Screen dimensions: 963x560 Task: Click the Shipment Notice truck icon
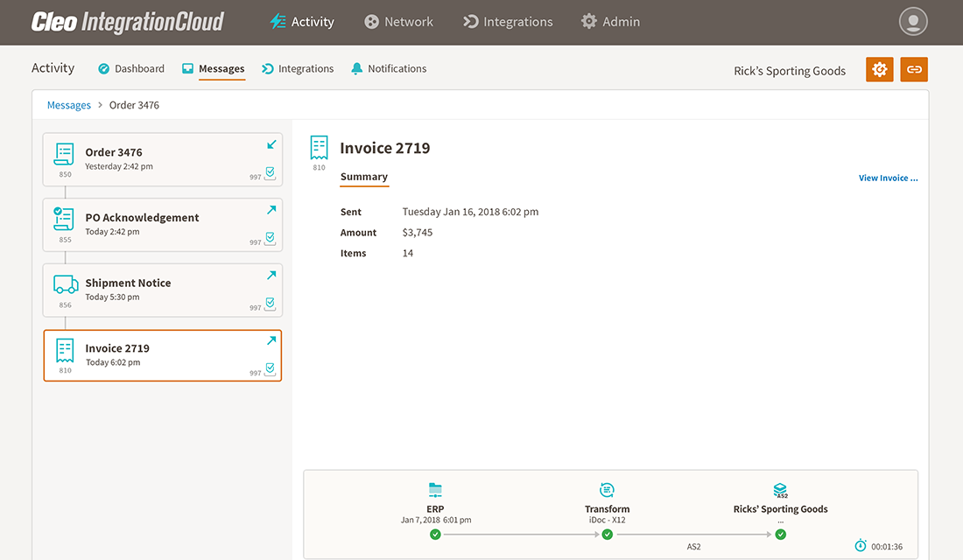click(66, 284)
